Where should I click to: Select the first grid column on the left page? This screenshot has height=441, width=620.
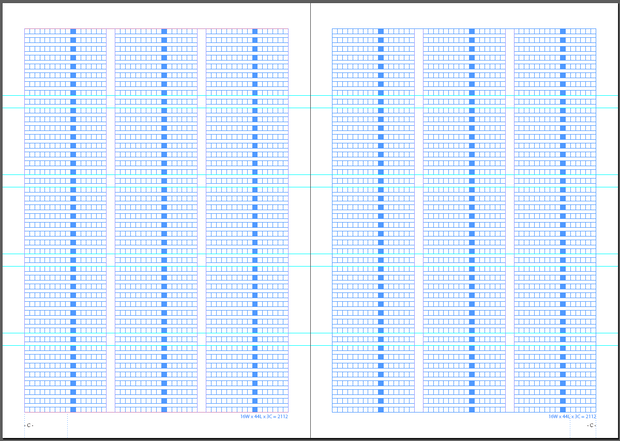(66, 220)
